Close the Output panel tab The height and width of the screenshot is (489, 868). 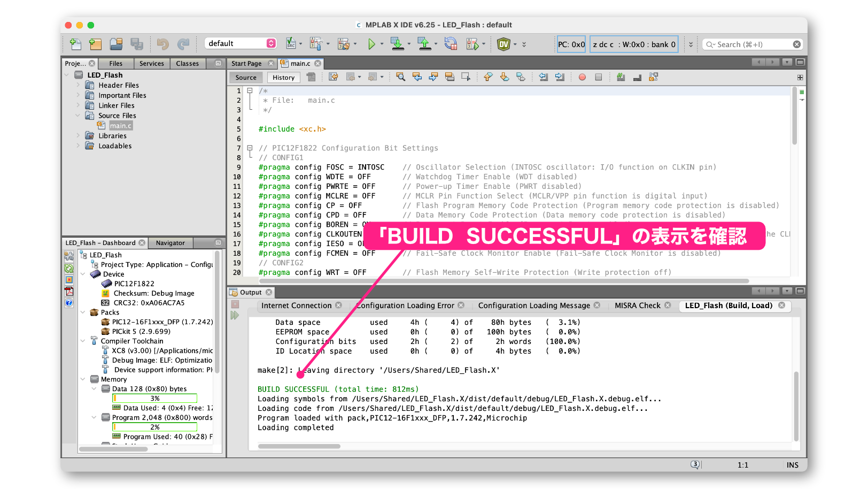(269, 292)
